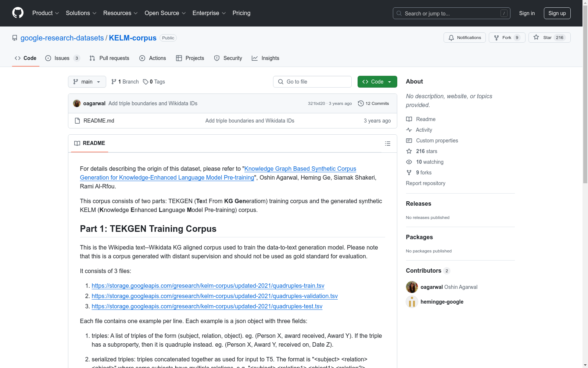This screenshot has height=368, width=588.
Task: Click the 1 Branch link
Action: 125,82
